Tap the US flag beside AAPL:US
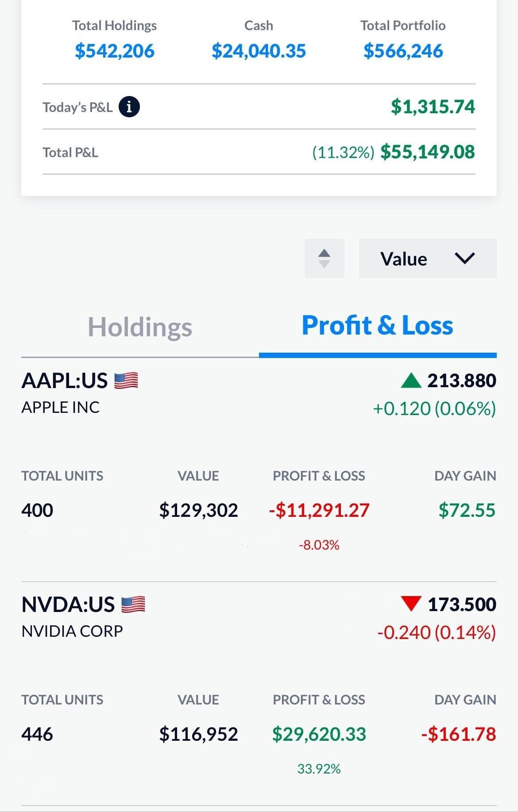The height and width of the screenshot is (812, 518). click(126, 381)
